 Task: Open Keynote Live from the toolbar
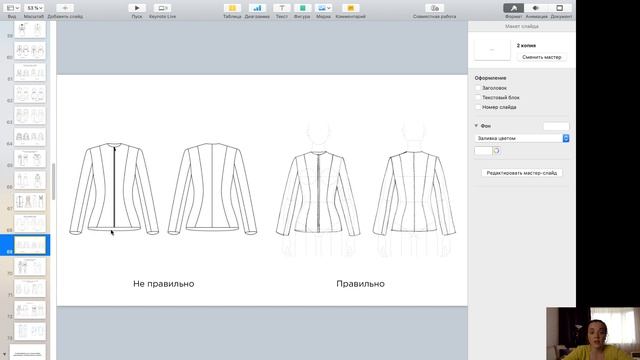(162, 8)
